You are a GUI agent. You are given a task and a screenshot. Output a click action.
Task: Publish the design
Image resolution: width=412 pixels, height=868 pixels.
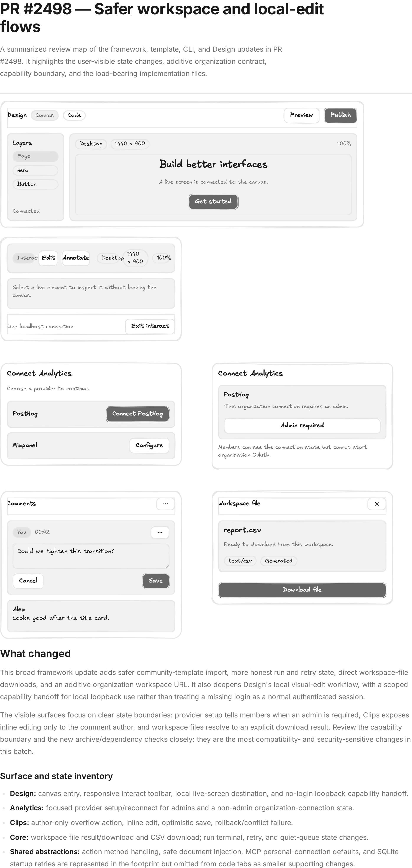tap(340, 115)
